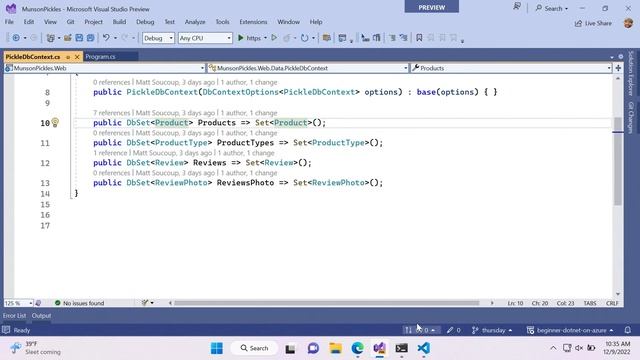Click the Save All toolbar icon
640x360 pixels.
point(90,38)
